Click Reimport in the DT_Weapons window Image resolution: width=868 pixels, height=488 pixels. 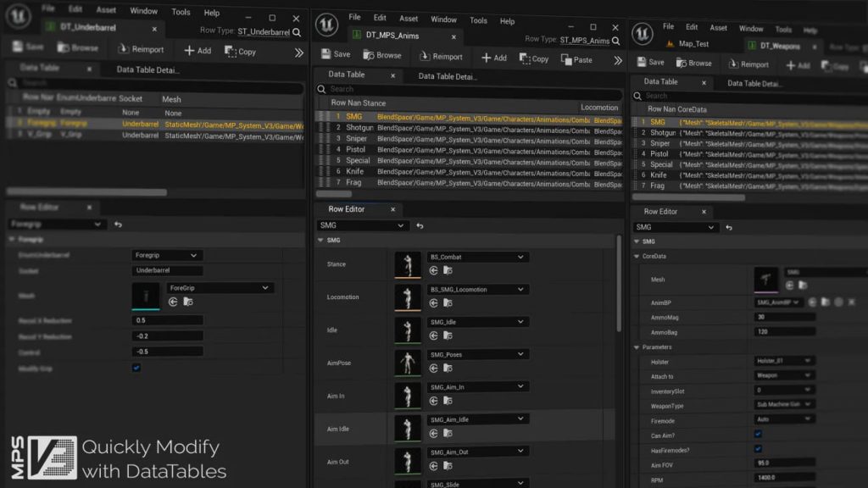(748, 64)
